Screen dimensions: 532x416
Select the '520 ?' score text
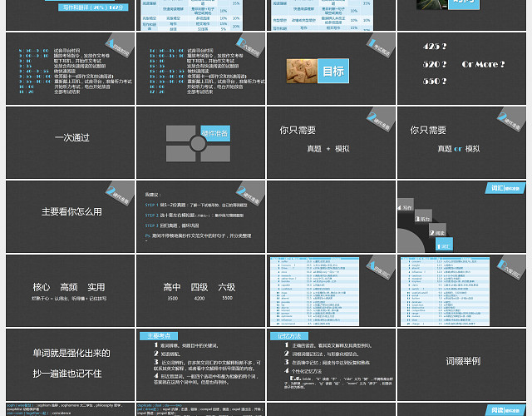[x=435, y=64]
